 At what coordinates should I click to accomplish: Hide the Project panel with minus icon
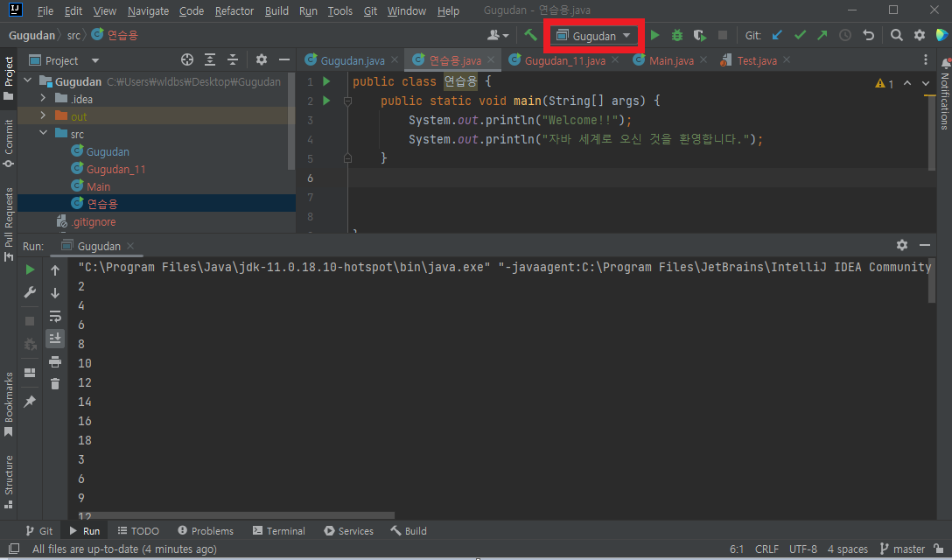(283, 59)
